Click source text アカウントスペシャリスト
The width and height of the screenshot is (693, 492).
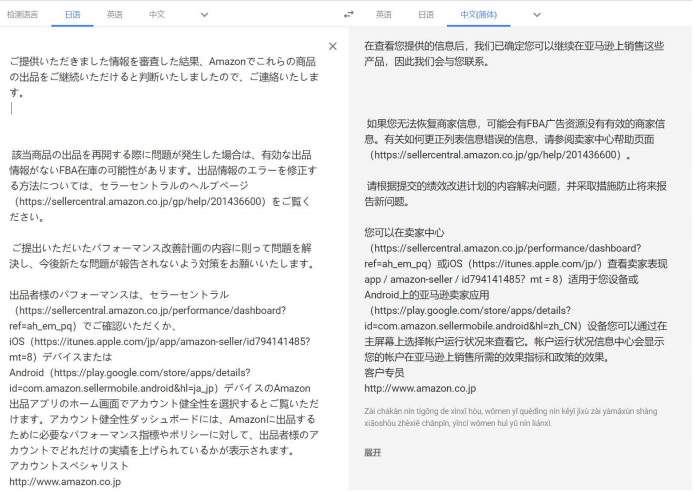pyautogui.click(x=69, y=466)
